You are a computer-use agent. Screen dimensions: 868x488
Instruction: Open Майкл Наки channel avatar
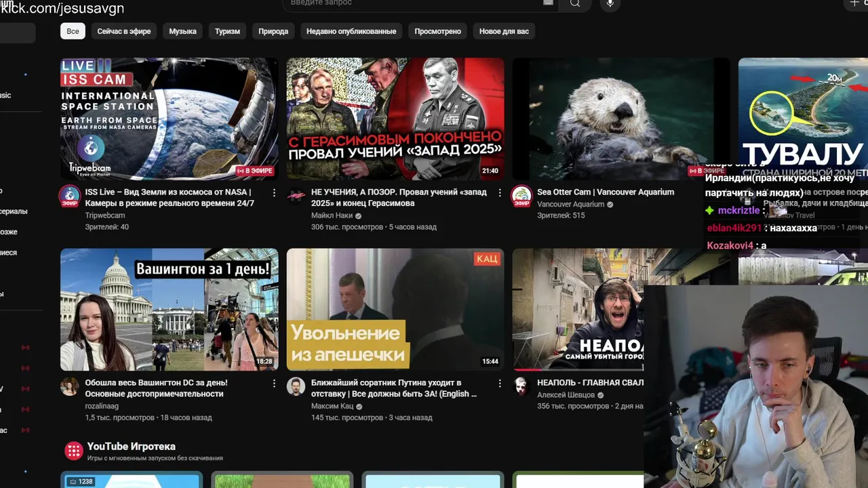[296, 196]
